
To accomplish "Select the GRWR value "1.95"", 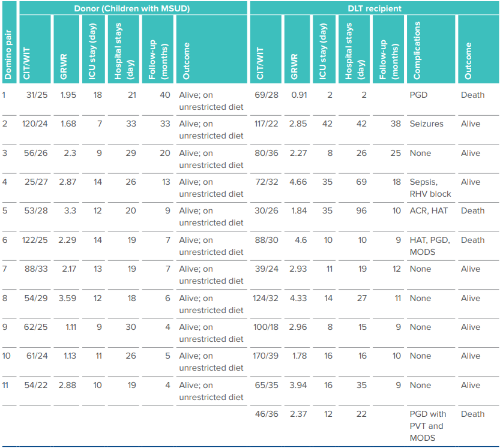I will (x=68, y=95).
